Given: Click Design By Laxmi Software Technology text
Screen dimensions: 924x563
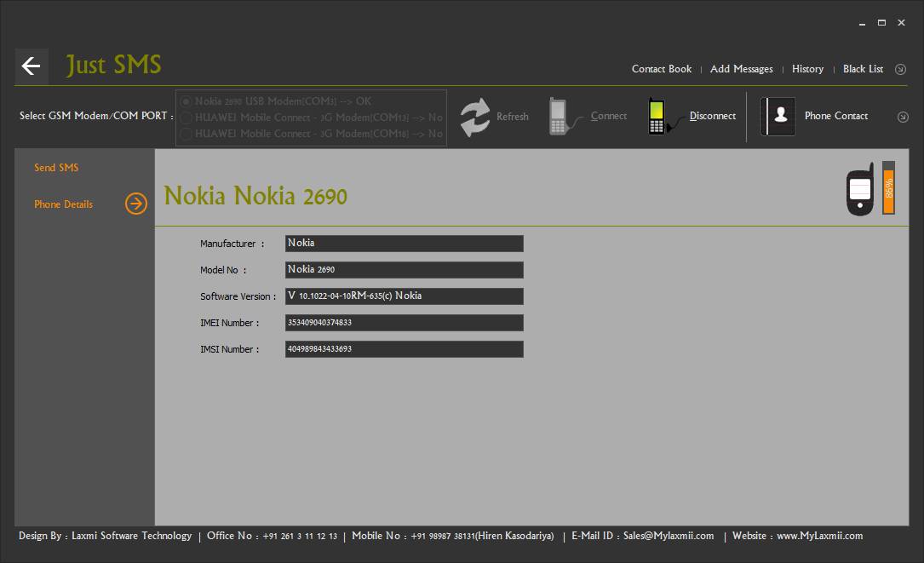Looking at the screenshot, I should tap(105, 536).
